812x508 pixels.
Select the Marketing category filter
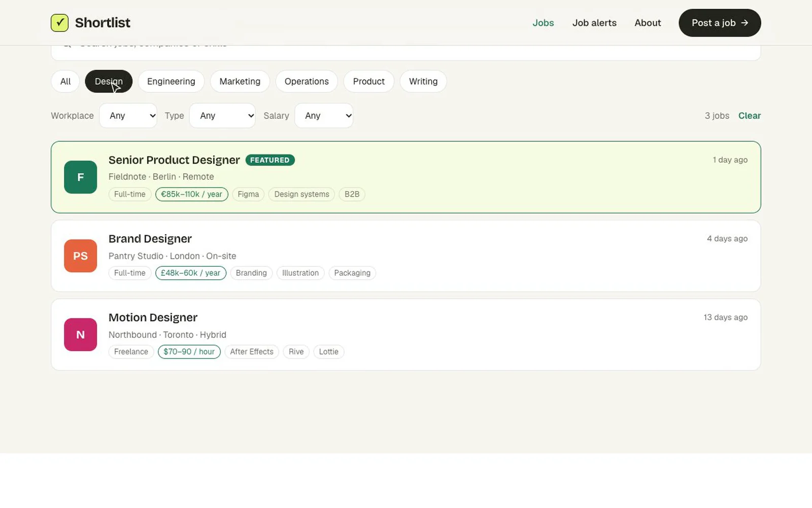(x=240, y=81)
